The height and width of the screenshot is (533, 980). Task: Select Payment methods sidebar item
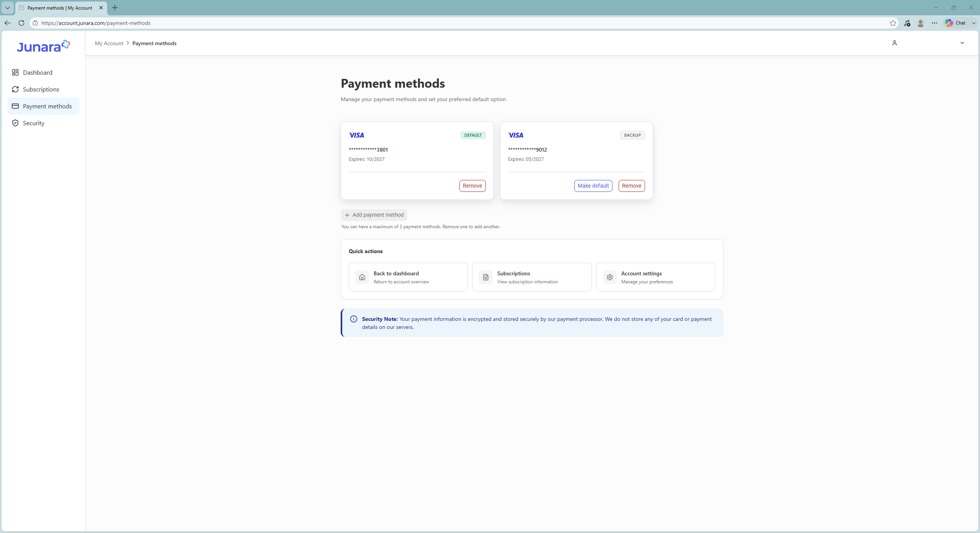(x=43, y=106)
